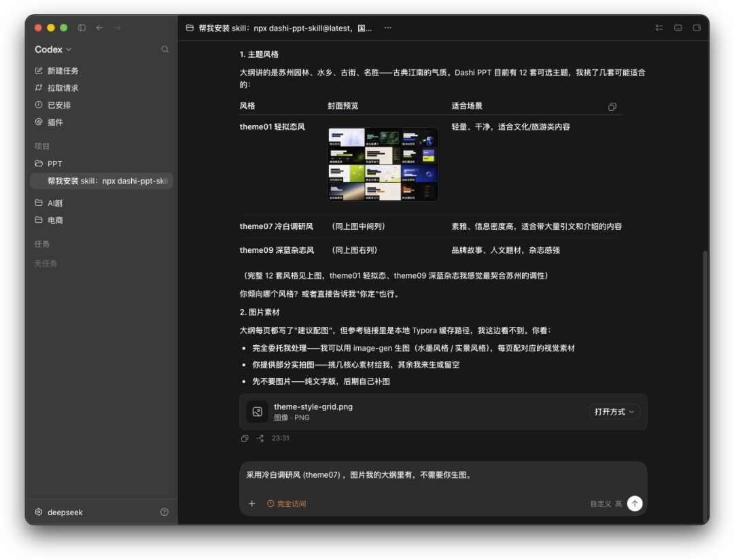Image resolution: width=734 pixels, height=560 pixels.
Task: Click the theme01 轻拟态风 table cell
Action: click(272, 127)
